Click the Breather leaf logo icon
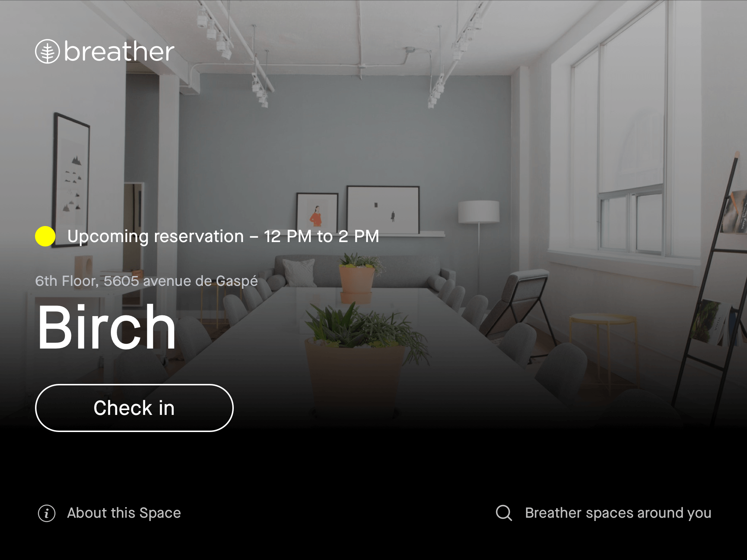 (x=47, y=51)
